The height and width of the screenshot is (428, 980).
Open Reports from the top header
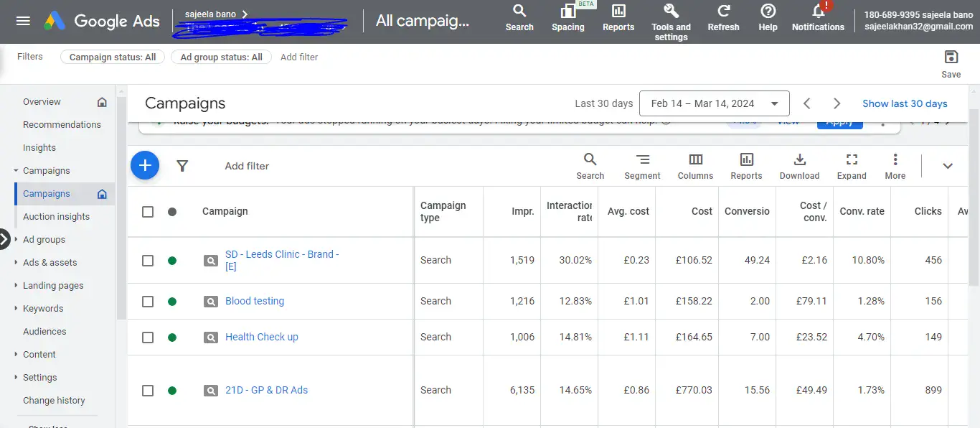pos(618,18)
